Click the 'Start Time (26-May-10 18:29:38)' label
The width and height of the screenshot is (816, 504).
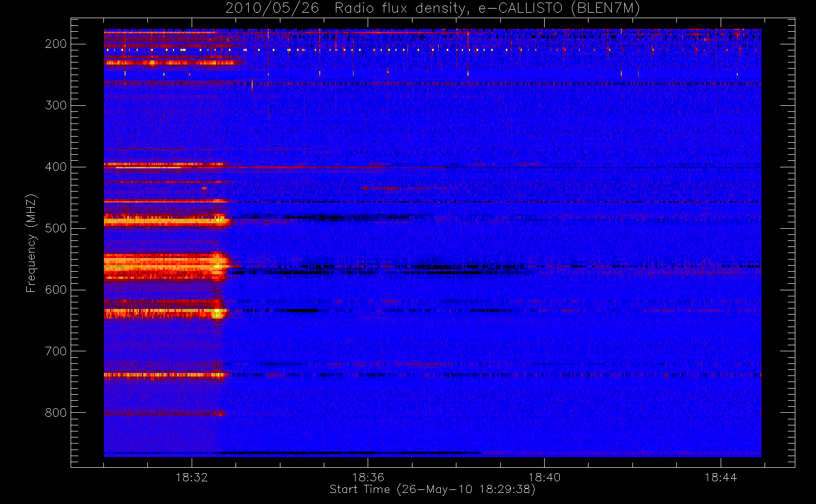coord(433,489)
